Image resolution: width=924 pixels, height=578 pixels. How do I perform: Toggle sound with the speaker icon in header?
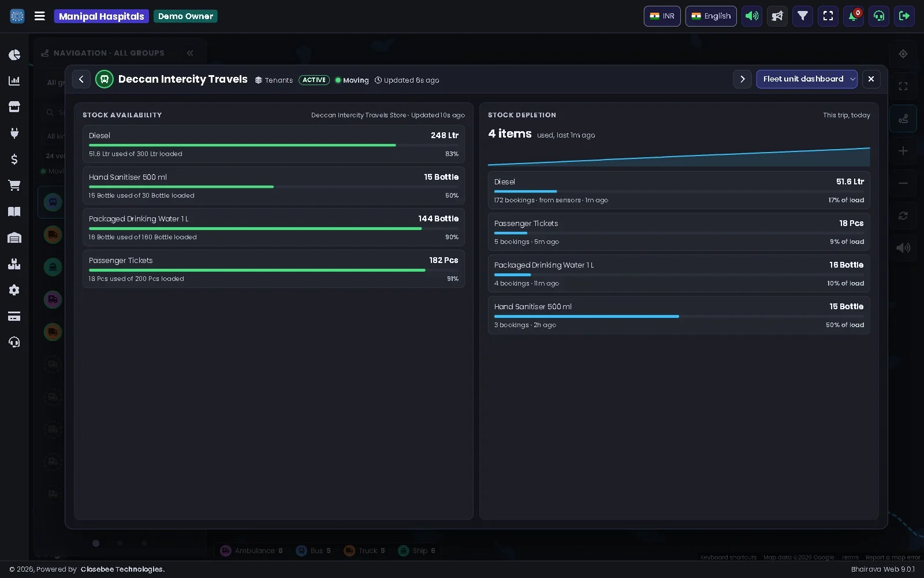pyautogui.click(x=752, y=16)
